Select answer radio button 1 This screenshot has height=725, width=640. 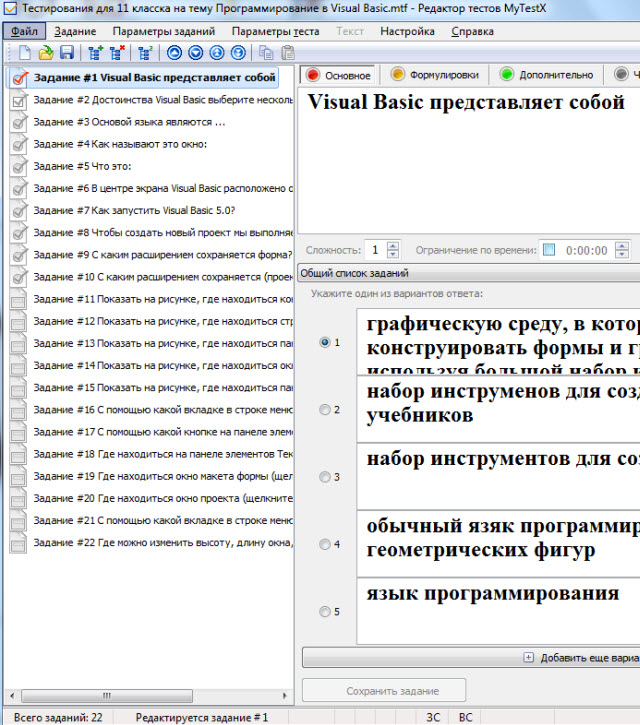[325, 342]
